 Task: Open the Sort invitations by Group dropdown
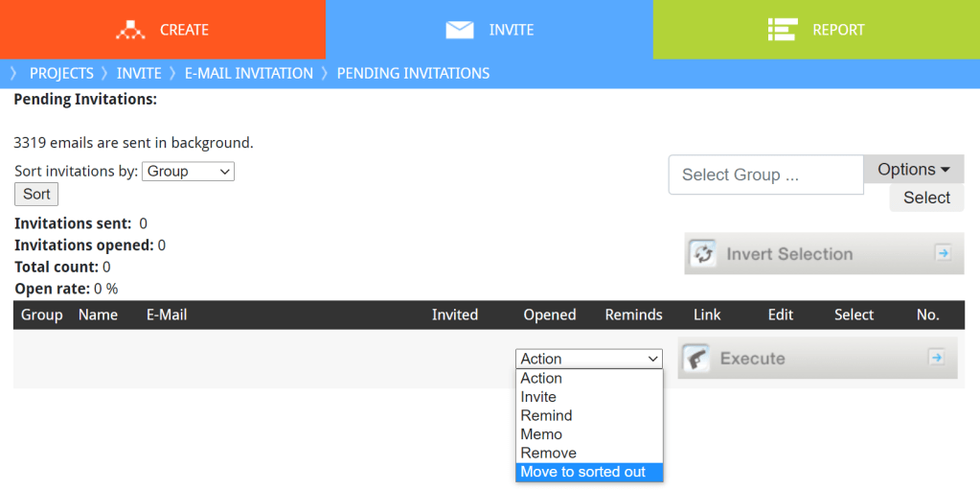(x=188, y=172)
